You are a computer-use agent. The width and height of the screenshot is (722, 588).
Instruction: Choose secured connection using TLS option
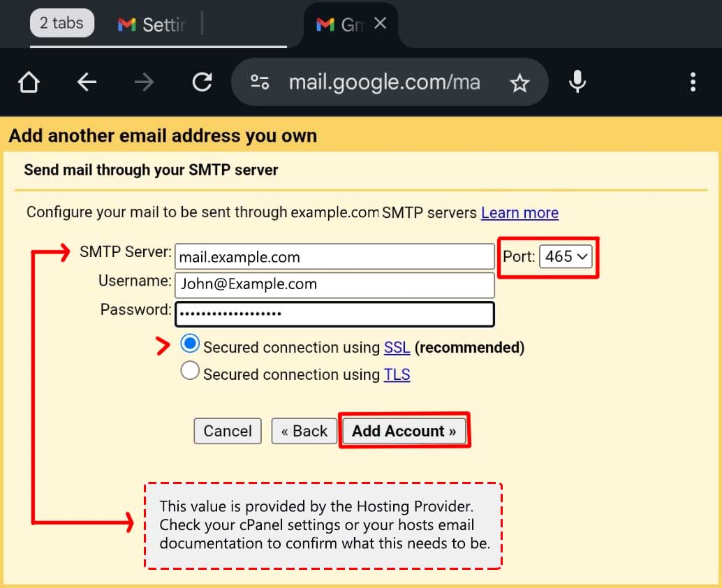click(x=190, y=372)
